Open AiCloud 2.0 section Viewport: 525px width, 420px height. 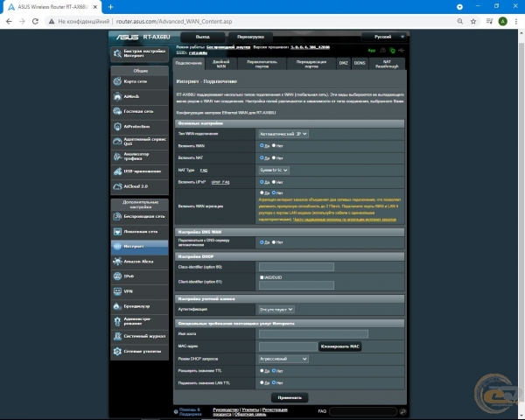click(140, 186)
